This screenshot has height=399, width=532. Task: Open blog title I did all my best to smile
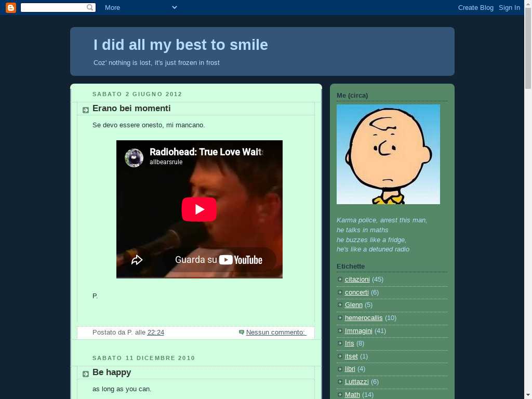click(180, 45)
